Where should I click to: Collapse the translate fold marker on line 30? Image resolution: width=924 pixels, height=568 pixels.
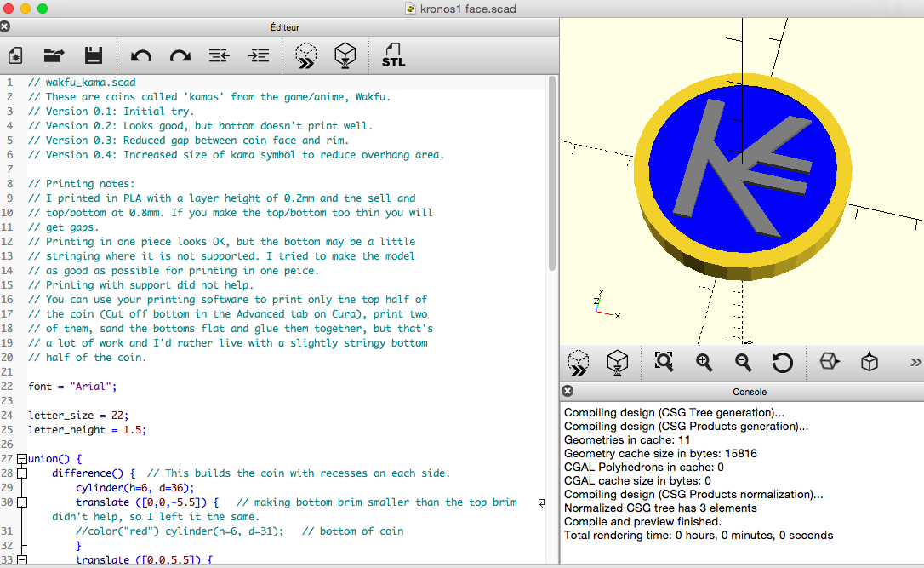click(x=22, y=502)
